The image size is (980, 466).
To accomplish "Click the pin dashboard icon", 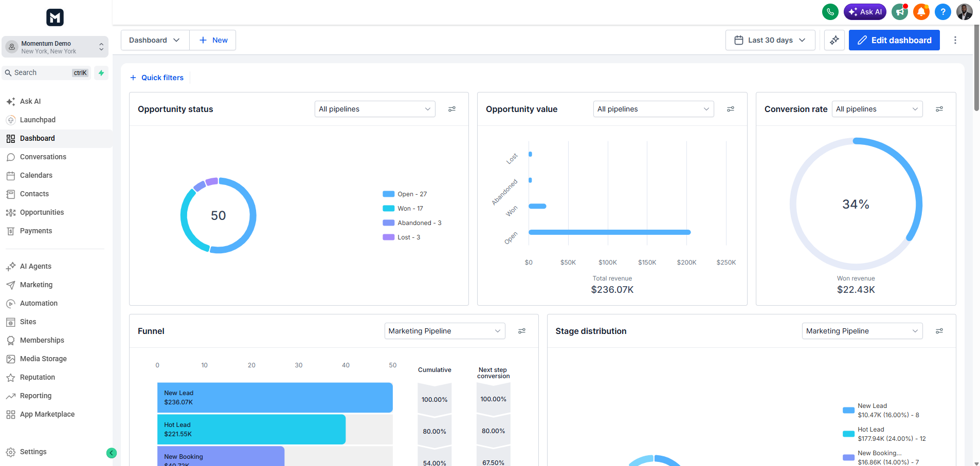I will coord(834,40).
